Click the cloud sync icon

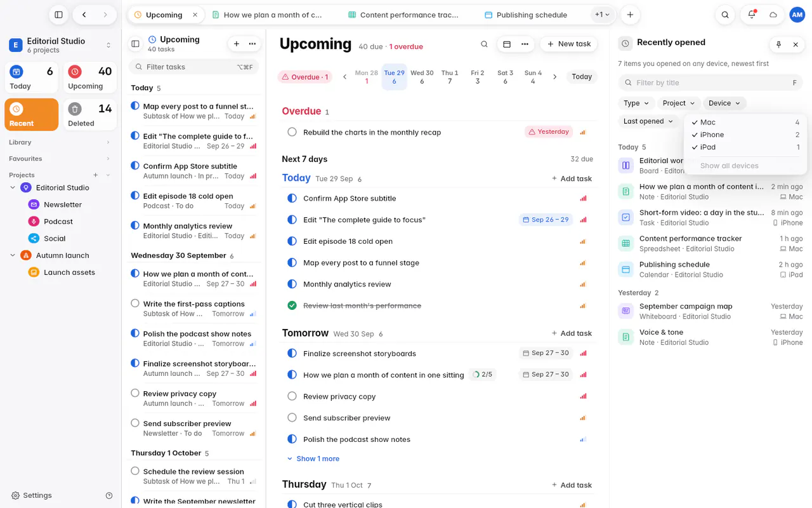click(773, 15)
